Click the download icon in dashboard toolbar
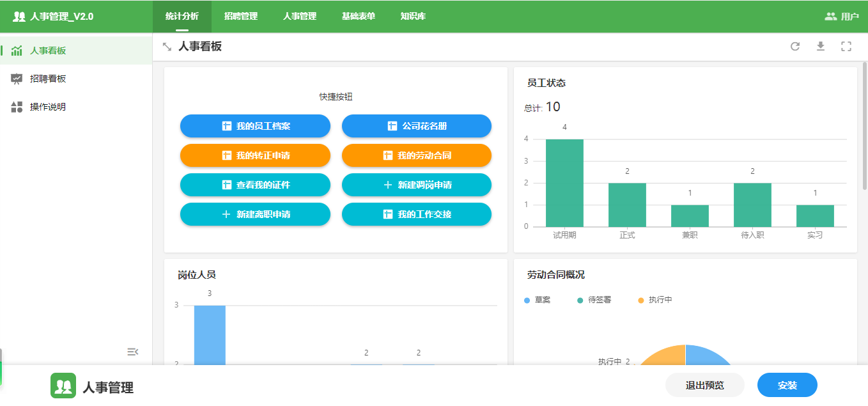 [821, 46]
